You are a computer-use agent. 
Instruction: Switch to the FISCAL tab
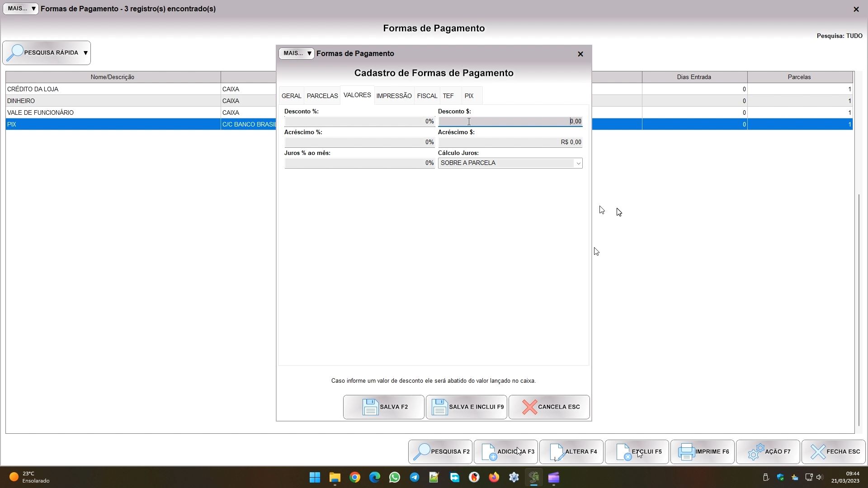(427, 96)
